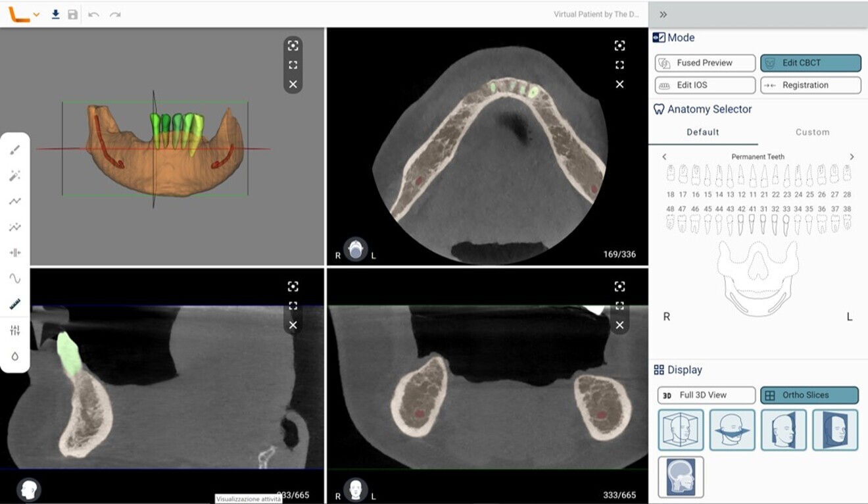The width and height of the screenshot is (868, 504).
Task: Open the levels adjustment sliders tool
Action: 14,329
